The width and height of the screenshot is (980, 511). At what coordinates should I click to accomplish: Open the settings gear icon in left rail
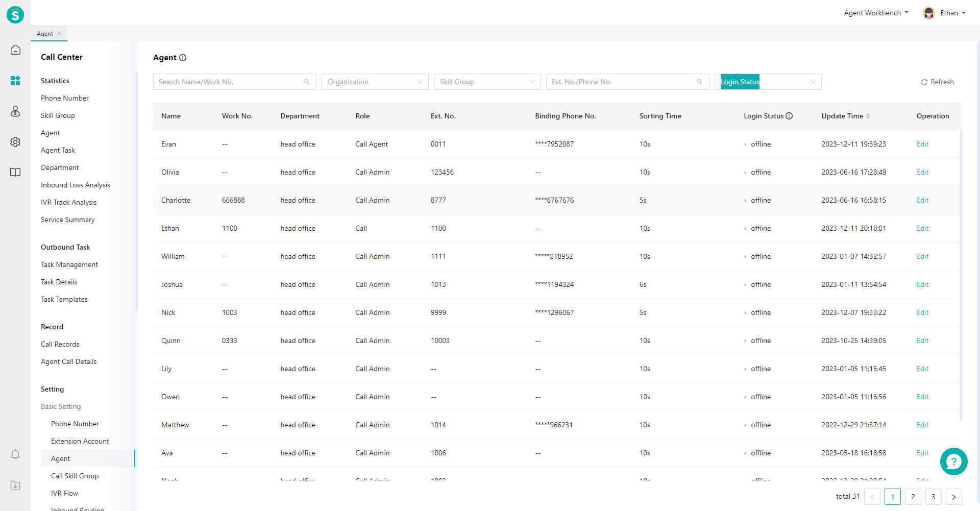click(15, 142)
